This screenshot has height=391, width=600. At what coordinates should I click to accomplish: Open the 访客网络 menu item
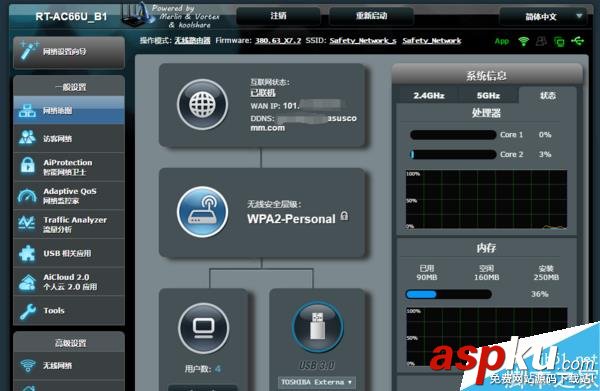(69, 138)
